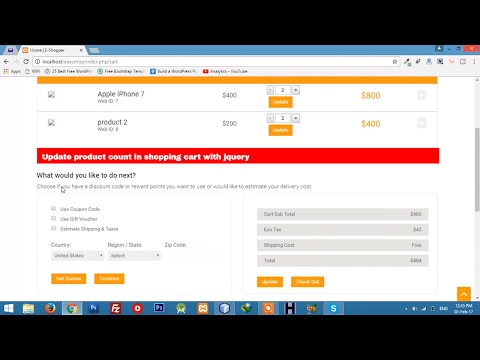This screenshot has width=480, height=360.
Task: Click the product 2 quantity field
Action: click(x=283, y=118)
